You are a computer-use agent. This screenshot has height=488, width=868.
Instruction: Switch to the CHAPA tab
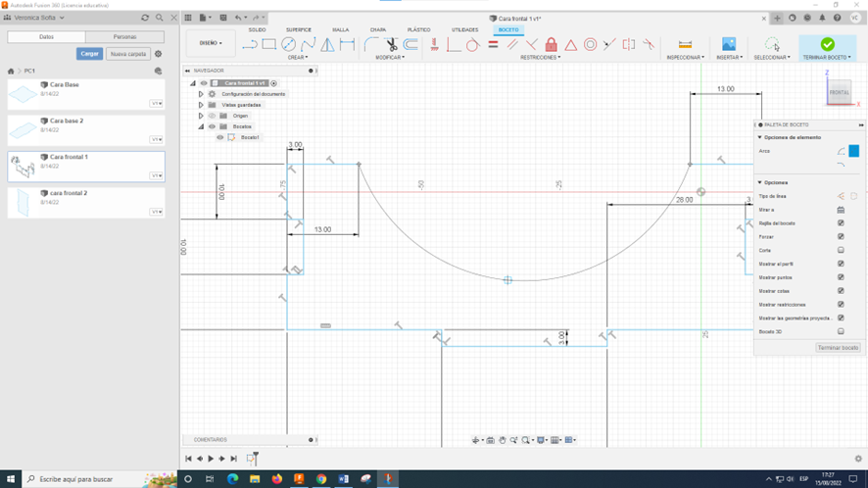coord(378,30)
